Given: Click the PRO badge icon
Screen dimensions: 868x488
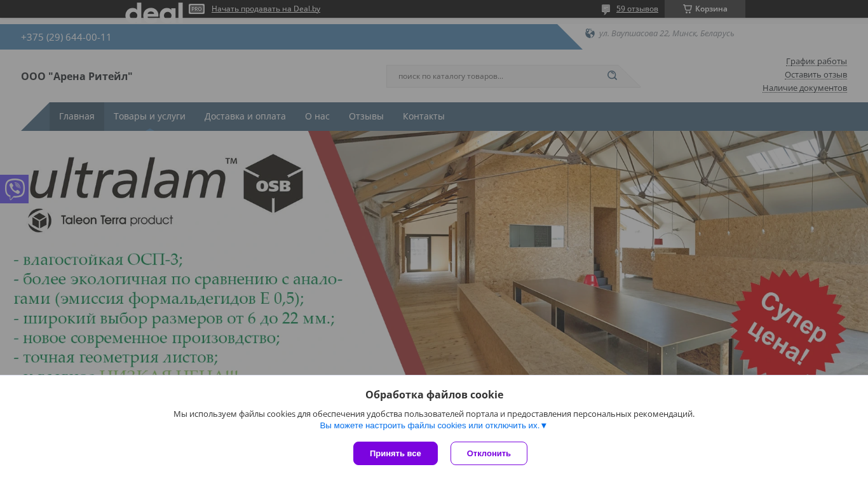Looking at the screenshot, I should coord(196,9).
